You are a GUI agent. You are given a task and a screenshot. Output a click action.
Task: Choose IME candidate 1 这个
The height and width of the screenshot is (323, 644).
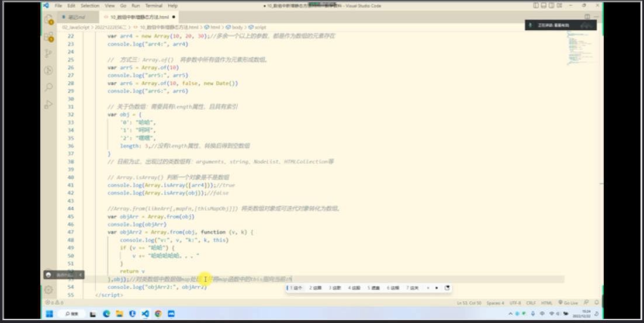click(x=296, y=288)
